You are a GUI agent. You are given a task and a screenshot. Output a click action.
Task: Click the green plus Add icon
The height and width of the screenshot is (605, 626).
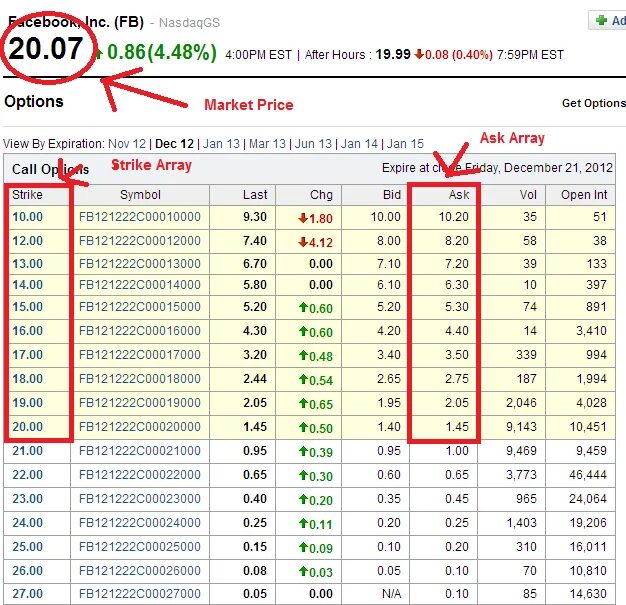pyautogui.click(x=602, y=20)
